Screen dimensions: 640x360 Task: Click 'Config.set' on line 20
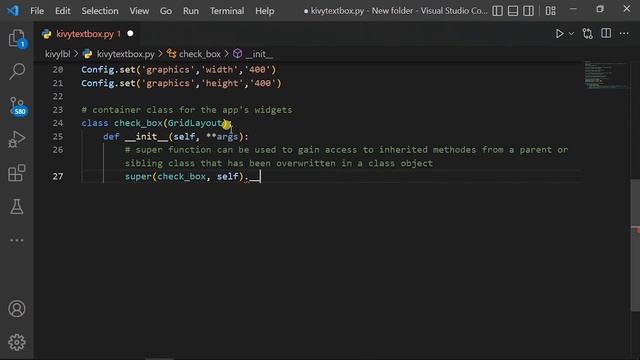[x=108, y=70]
